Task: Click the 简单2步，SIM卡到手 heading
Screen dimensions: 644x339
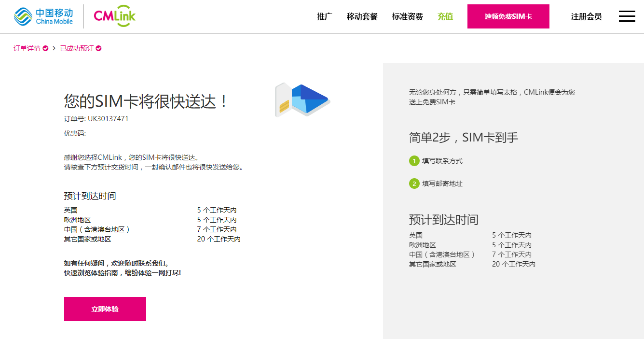Action: 464,138
